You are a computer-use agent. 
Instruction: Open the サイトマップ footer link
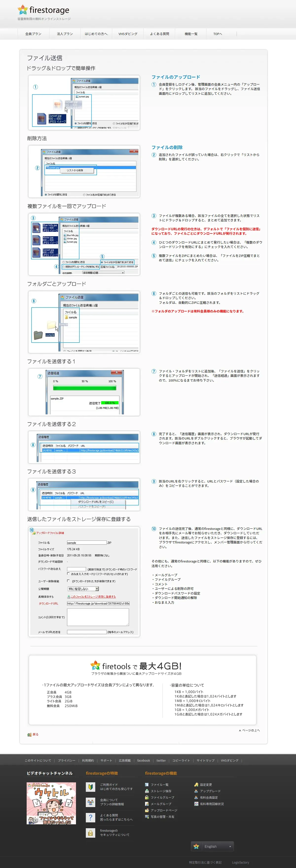coord(205,760)
